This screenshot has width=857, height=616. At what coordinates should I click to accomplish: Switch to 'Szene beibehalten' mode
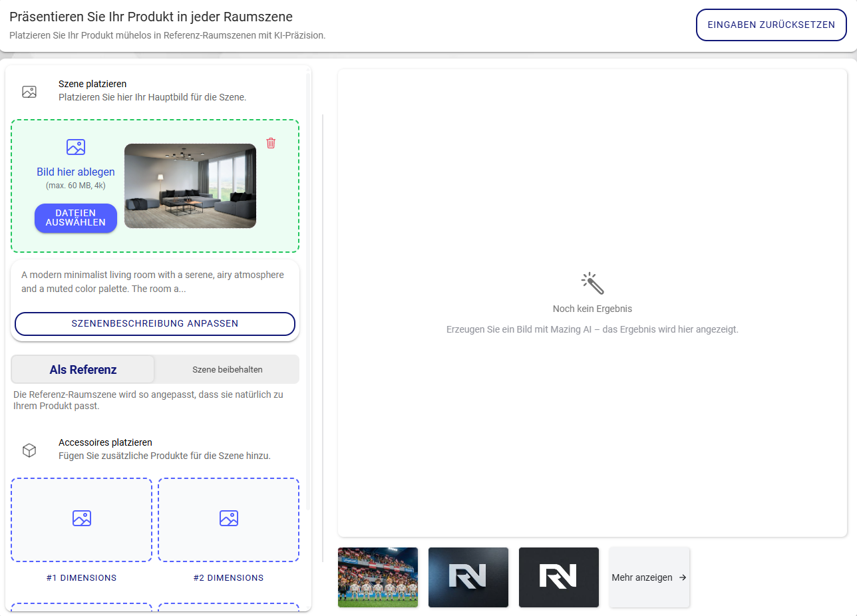pyautogui.click(x=228, y=369)
